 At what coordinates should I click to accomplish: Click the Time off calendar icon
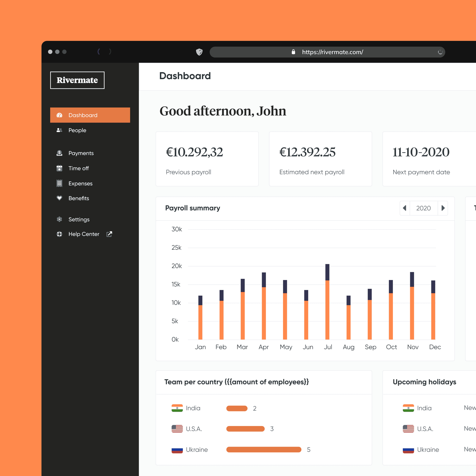click(x=59, y=168)
